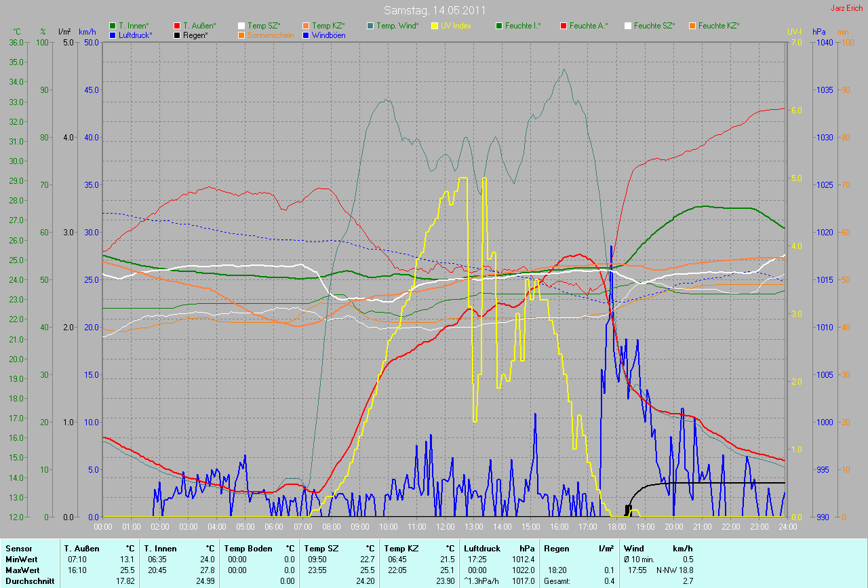Click the Jarz Erich author label
The width and height of the screenshot is (868, 588).
click(847, 8)
